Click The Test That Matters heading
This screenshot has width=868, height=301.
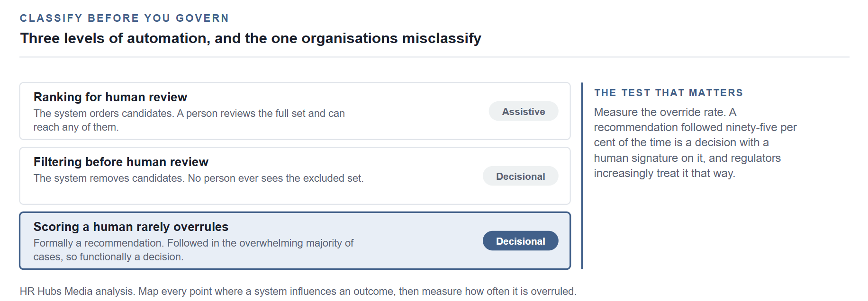point(669,93)
